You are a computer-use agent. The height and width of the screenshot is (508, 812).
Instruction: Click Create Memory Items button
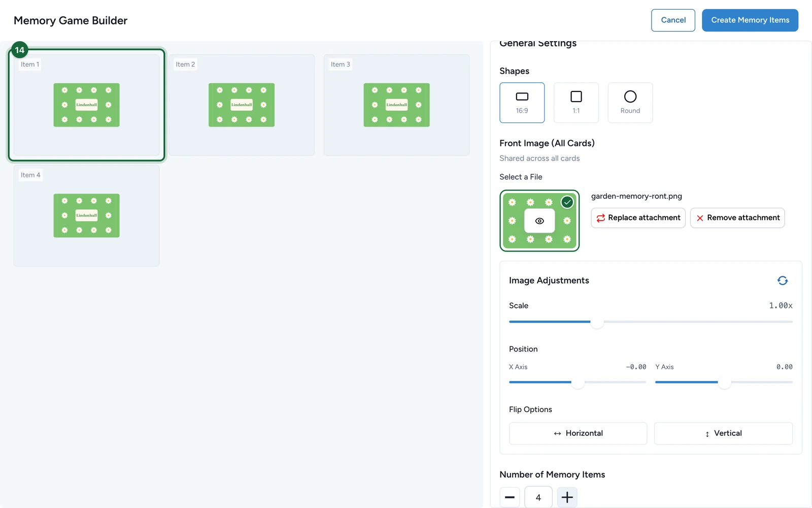[750, 20]
